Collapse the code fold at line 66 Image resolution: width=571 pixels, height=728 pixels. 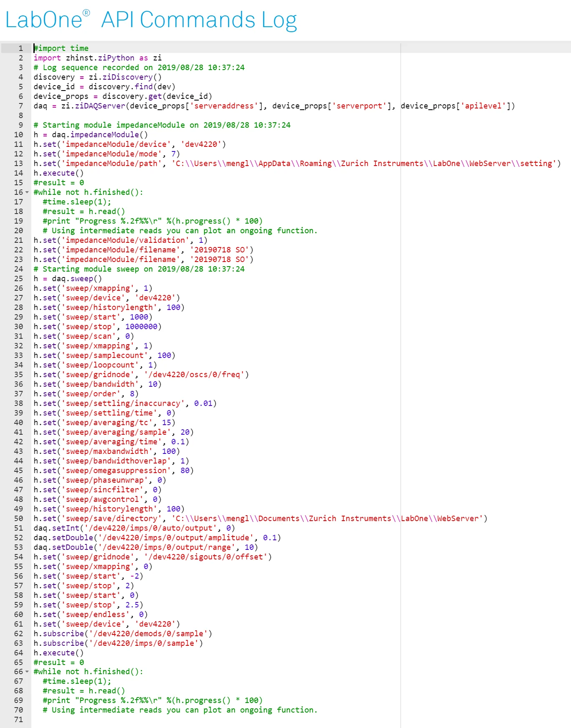27,672
